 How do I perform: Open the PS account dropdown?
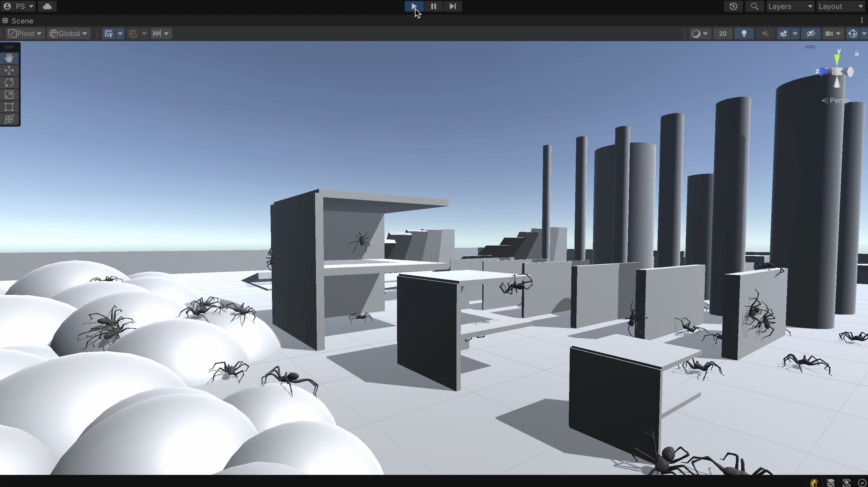coord(18,6)
